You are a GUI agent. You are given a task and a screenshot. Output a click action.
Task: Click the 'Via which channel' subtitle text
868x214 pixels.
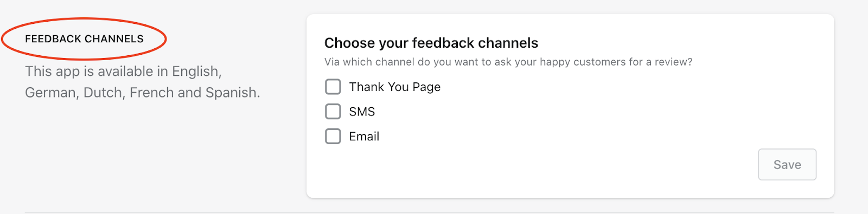click(508, 62)
